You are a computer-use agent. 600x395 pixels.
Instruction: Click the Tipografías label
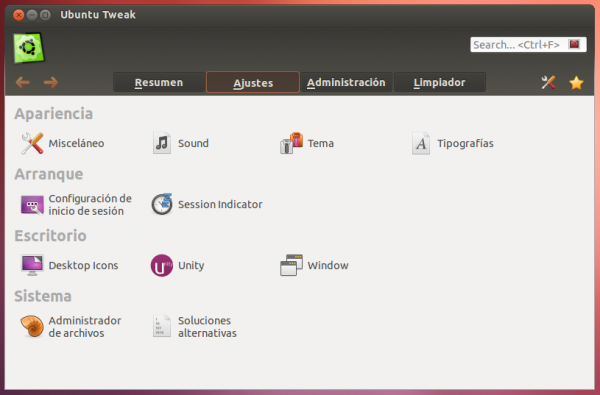pos(465,144)
